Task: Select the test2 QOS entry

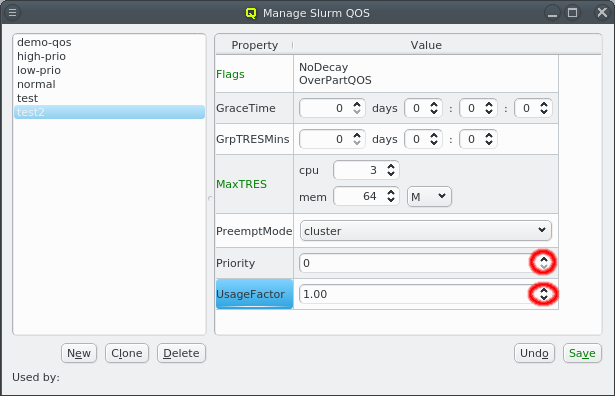Action: [x=109, y=112]
